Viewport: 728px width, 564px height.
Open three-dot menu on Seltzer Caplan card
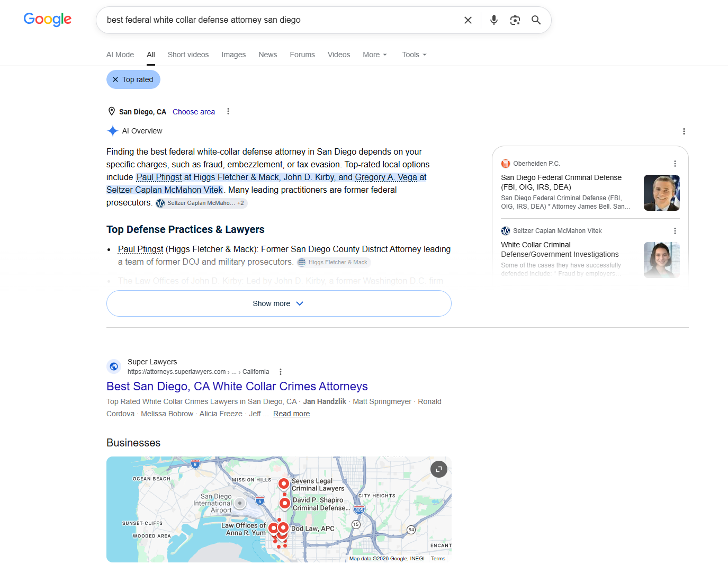(x=675, y=231)
